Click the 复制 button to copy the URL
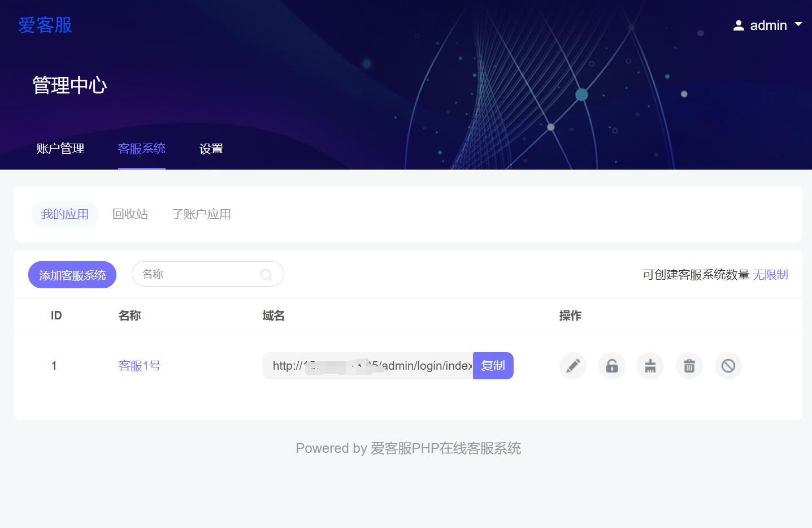Image resolution: width=812 pixels, height=528 pixels. tap(492, 366)
